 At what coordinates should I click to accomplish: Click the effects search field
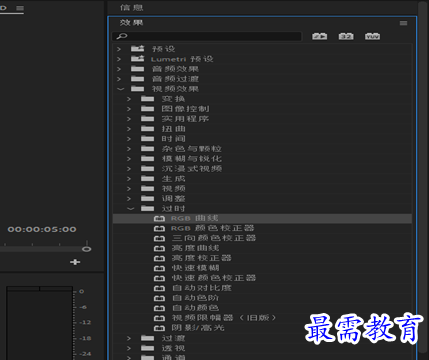(207, 36)
